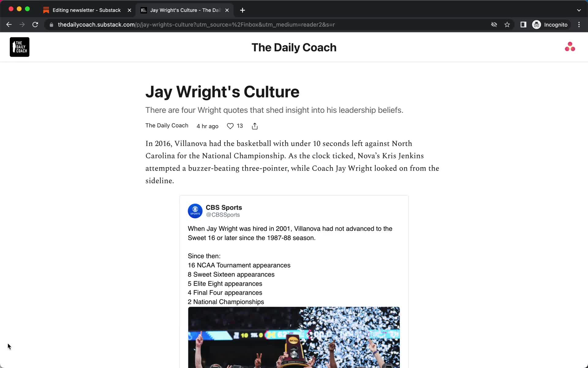Click the like count '13' on article
This screenshot has width=588, height=368.
coord(239,126)
